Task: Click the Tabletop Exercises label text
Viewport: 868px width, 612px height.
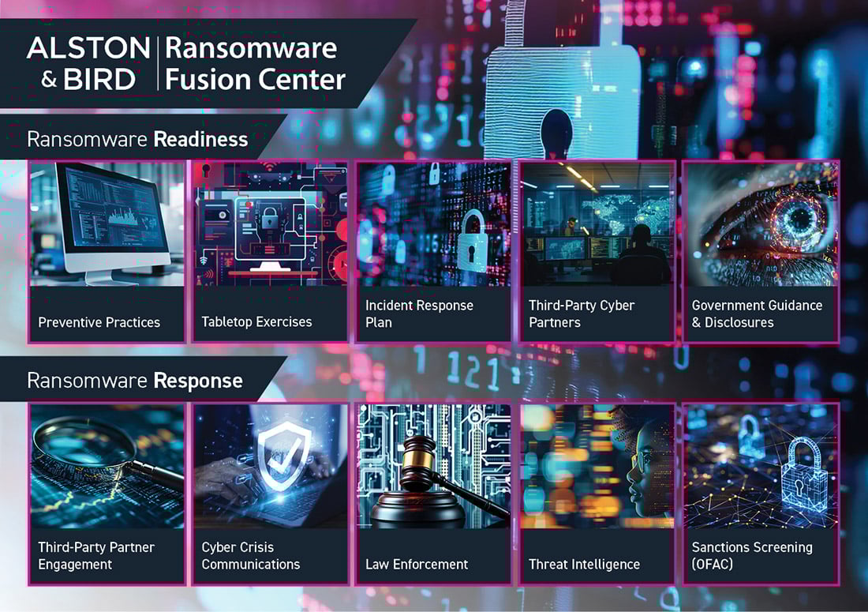Action: click(256, 322)
